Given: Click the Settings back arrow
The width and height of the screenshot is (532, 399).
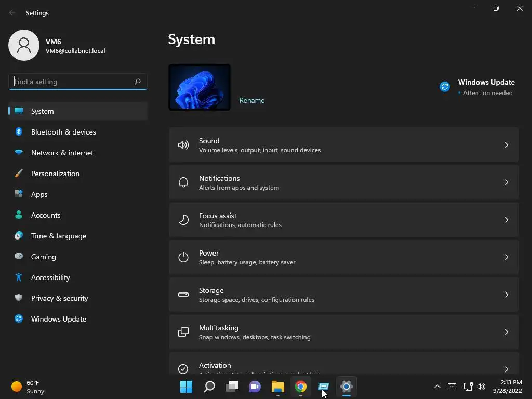Looking at the screenshot, I should (x=12, y=12).
